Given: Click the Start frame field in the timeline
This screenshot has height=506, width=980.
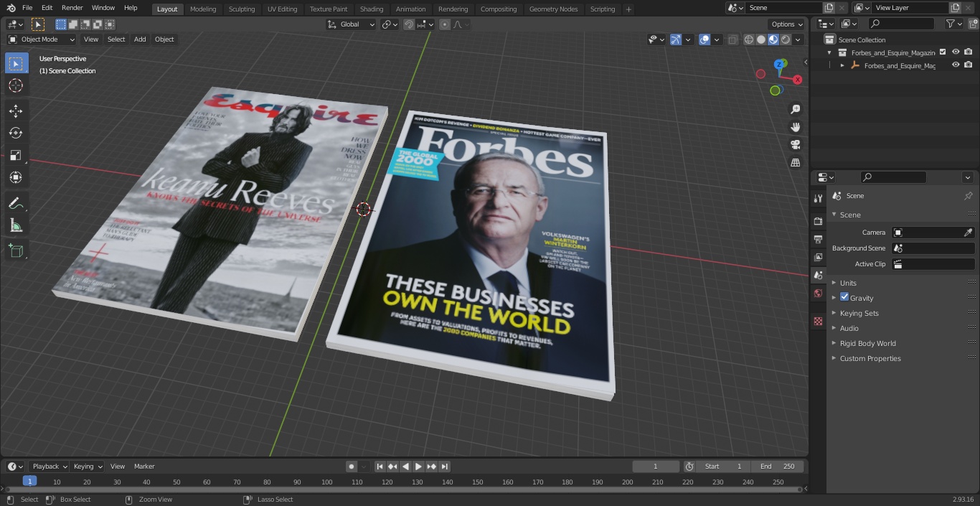Looking at the screenshot, I should (x=723, y=467).
